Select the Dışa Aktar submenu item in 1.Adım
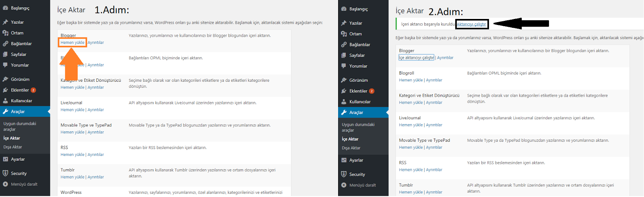644x197 pixels. [x=13, y=147]
